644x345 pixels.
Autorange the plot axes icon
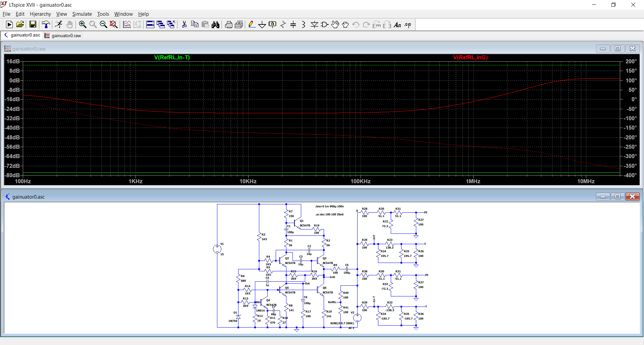point(127,24)
